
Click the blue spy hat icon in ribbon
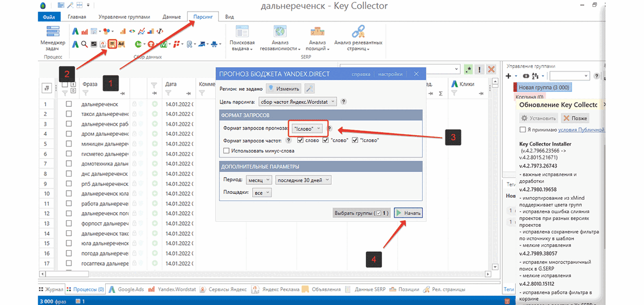(214, 44)
